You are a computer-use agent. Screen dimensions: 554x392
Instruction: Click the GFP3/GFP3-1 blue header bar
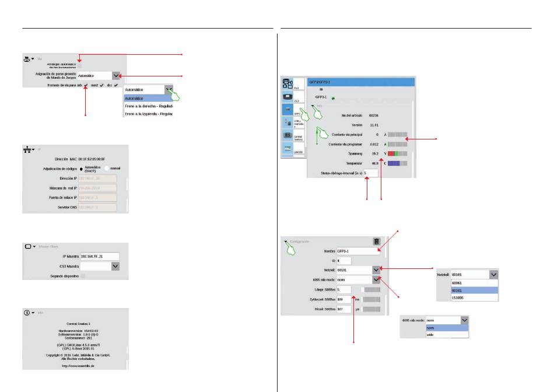point(361,82)
